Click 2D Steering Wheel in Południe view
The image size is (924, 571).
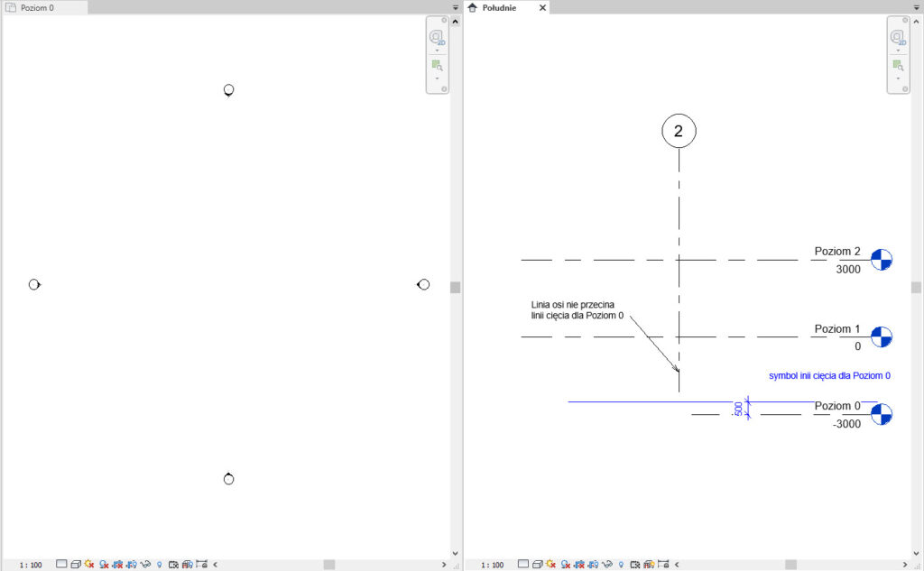coord(897,37)
